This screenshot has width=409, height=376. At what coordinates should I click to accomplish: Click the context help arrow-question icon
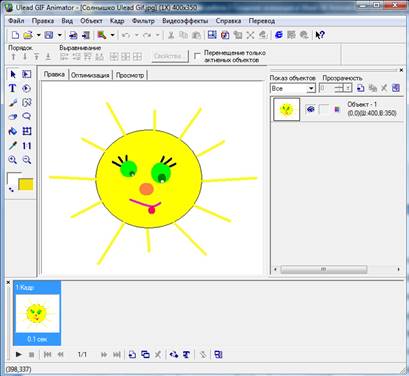click(x=320, y=35)
